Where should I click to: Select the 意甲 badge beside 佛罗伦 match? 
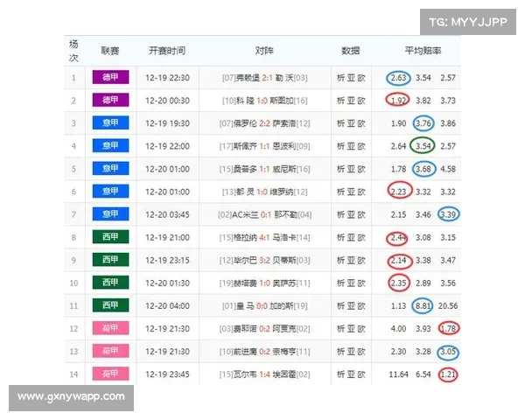(x=110, y=122)
